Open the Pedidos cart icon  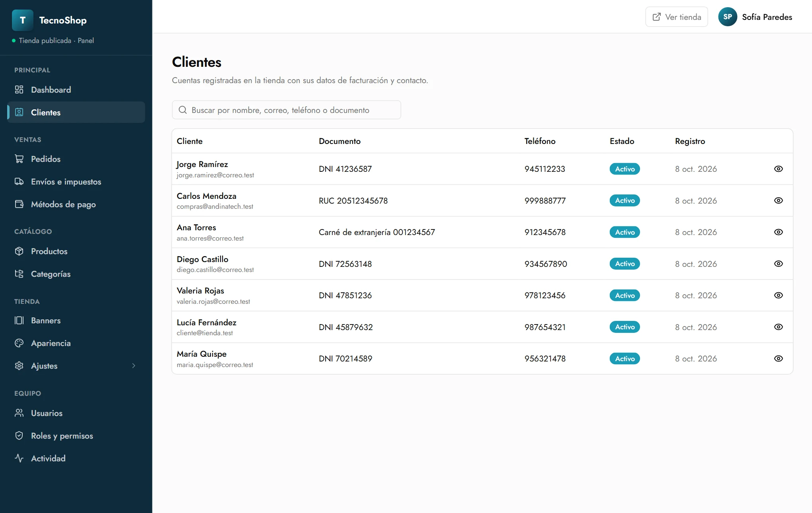click(19, 159)
